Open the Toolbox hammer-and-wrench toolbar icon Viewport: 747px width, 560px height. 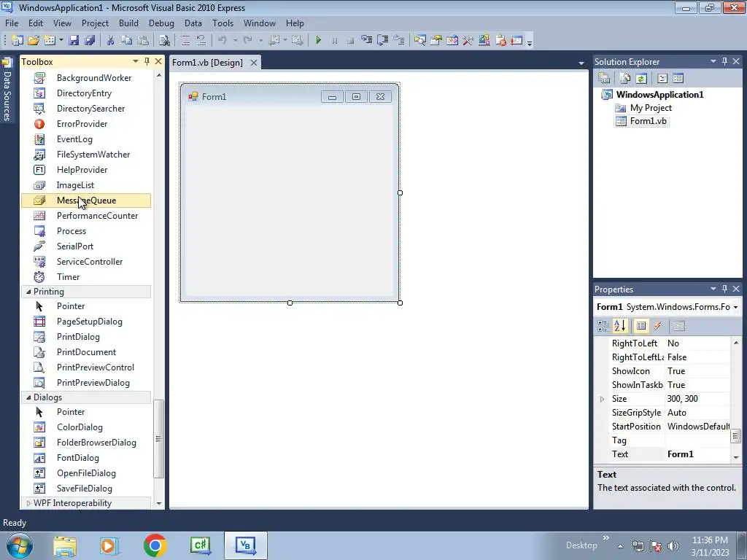coord(468,41)
